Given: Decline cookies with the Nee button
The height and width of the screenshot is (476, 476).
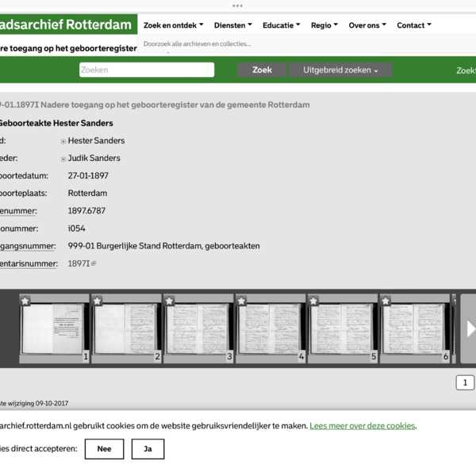Looking at the screenshot, I should pyautogui.click(x=104, y=449).
